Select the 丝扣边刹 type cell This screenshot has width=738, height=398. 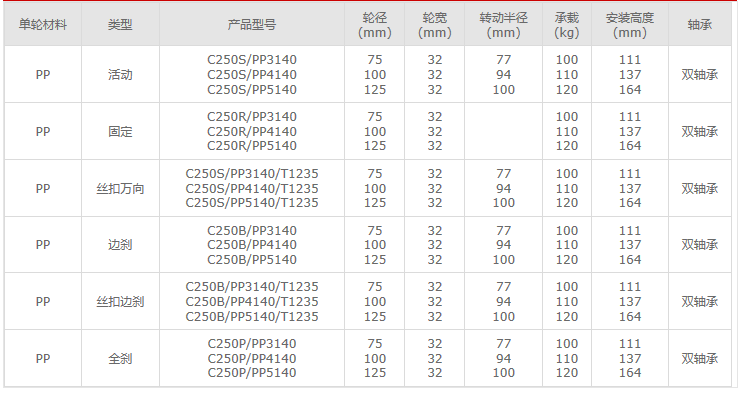[120, 302]
